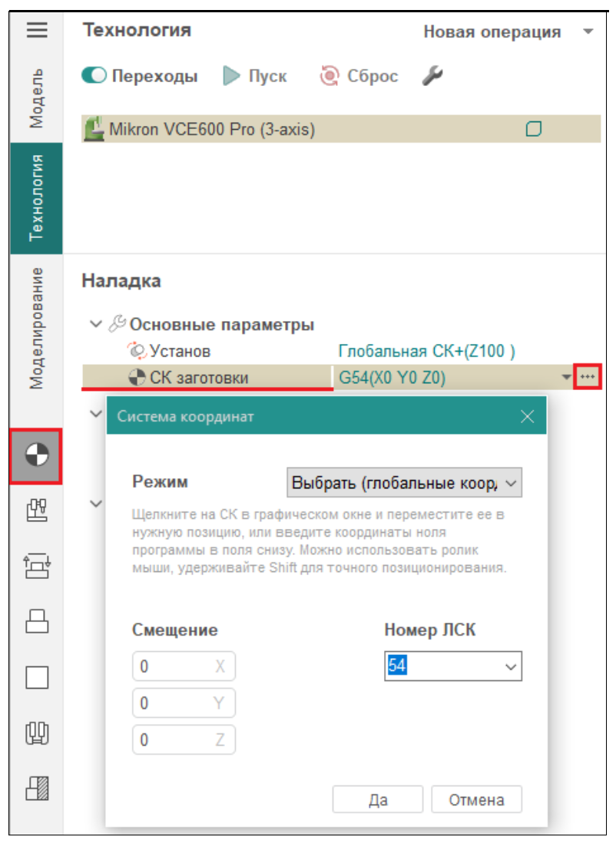Click the Сброс reset icon

(330, 76)
